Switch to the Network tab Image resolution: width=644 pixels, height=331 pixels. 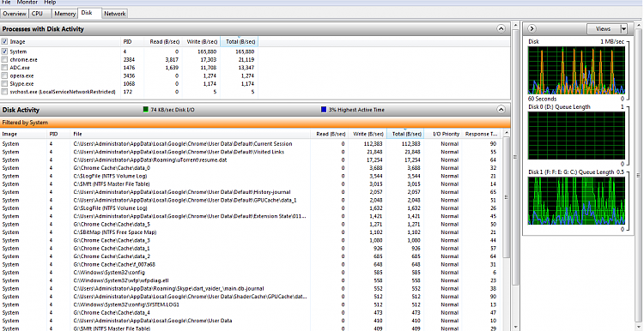pyautogui.click(x=114, y=14)
